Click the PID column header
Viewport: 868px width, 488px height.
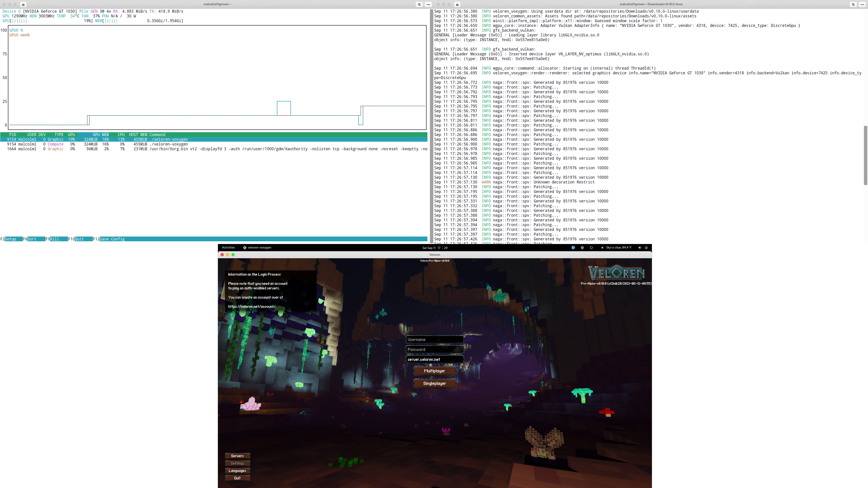point(12,134)
